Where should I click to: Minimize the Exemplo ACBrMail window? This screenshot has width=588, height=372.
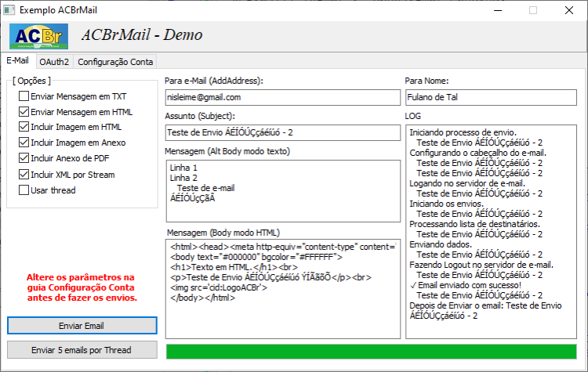(x=498, y=10)
